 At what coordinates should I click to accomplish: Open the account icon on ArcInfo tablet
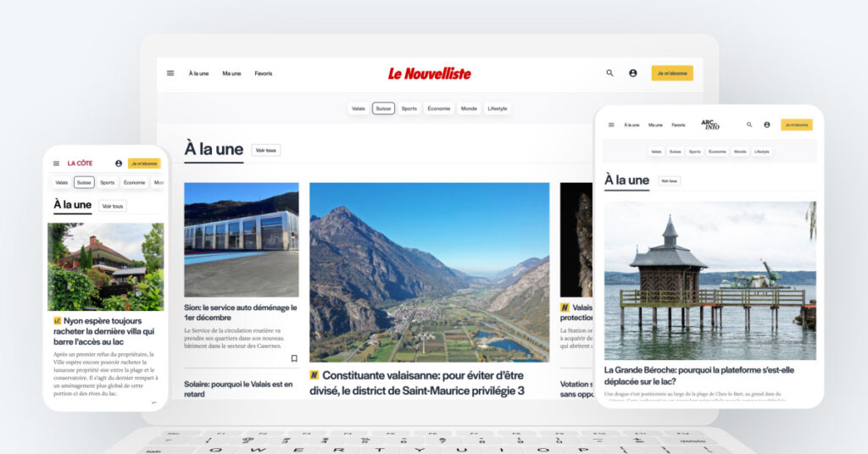tap(766, 125)
